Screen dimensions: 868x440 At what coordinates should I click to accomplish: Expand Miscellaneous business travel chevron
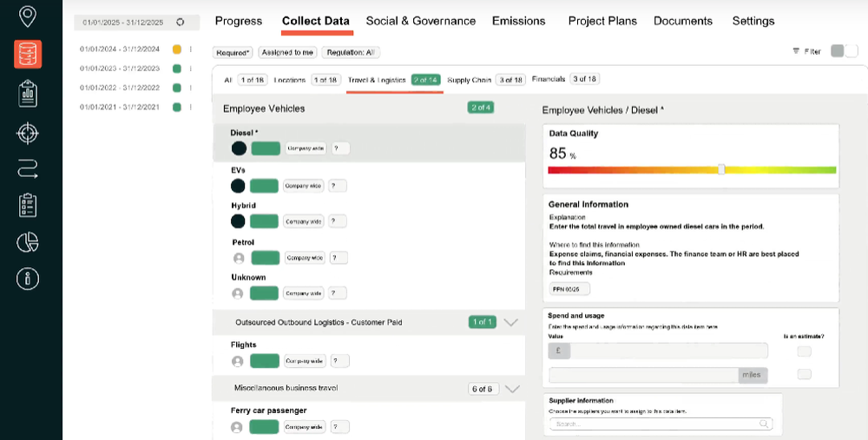pyautogui.click(x=513, y=389)
